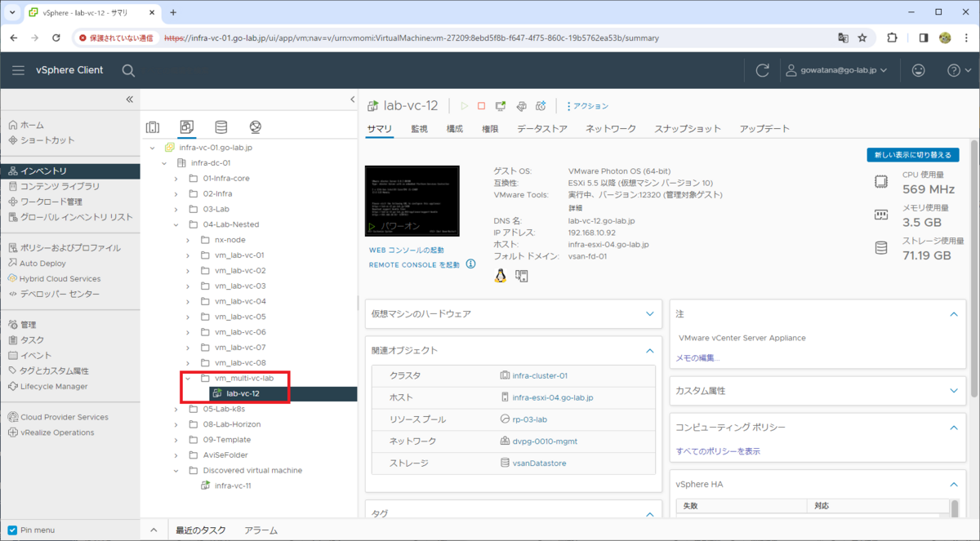Screen dimensions: 980x541
Task: Open the アップデート tab
Action: tap(764, 129)
